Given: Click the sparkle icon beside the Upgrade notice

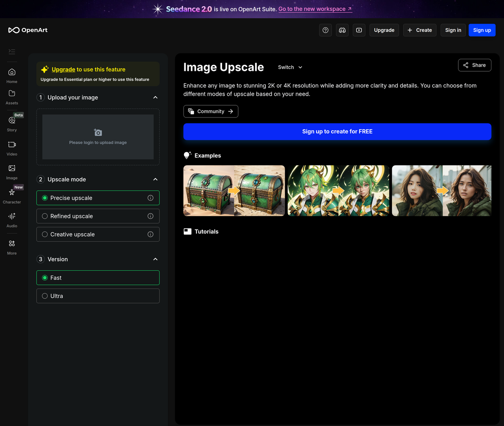Looking at the screenshot, I should [45, 69].
